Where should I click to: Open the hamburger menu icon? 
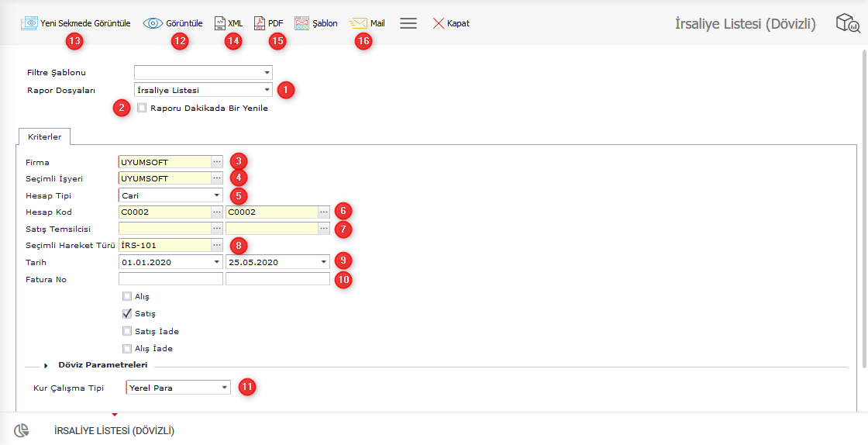(408, 23)
